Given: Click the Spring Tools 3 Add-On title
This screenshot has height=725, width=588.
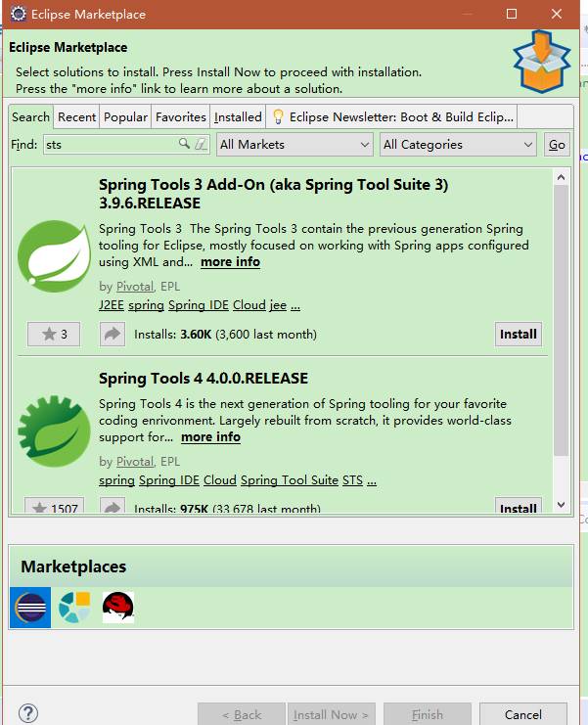Looking at the screenshot, I should (273, 194).
